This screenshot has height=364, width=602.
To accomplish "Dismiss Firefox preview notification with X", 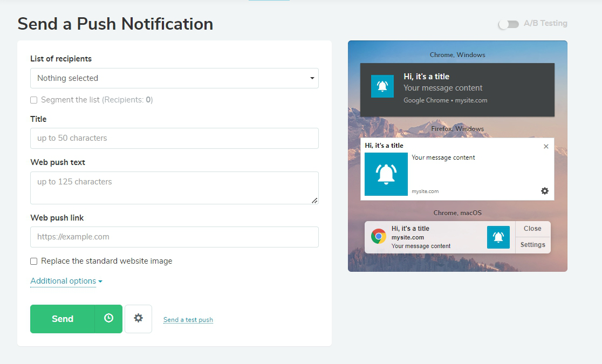I will click(x=546, y=146).
